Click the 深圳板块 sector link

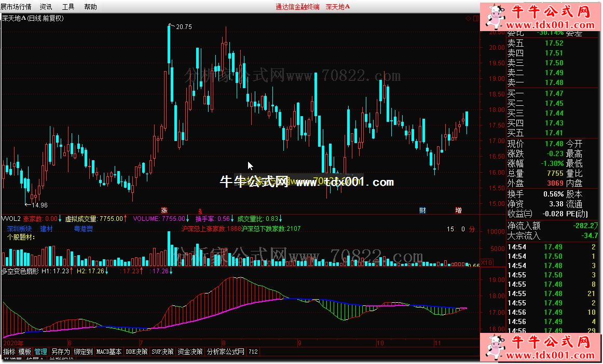tap(19, 229)
